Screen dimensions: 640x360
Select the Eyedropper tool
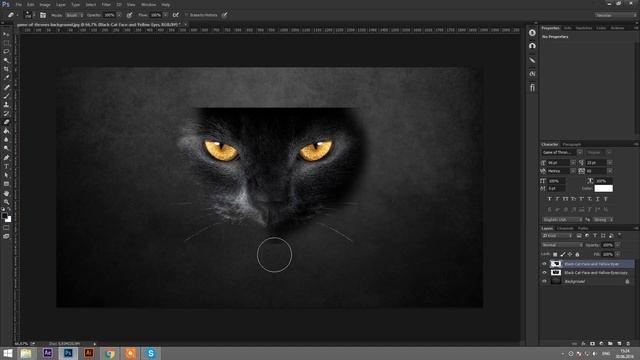[x=6, y=78]
